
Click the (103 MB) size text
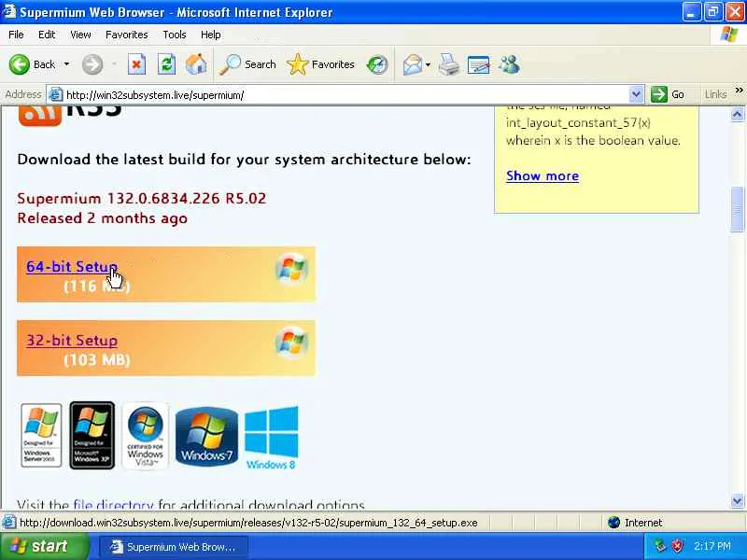pos(97,359)
